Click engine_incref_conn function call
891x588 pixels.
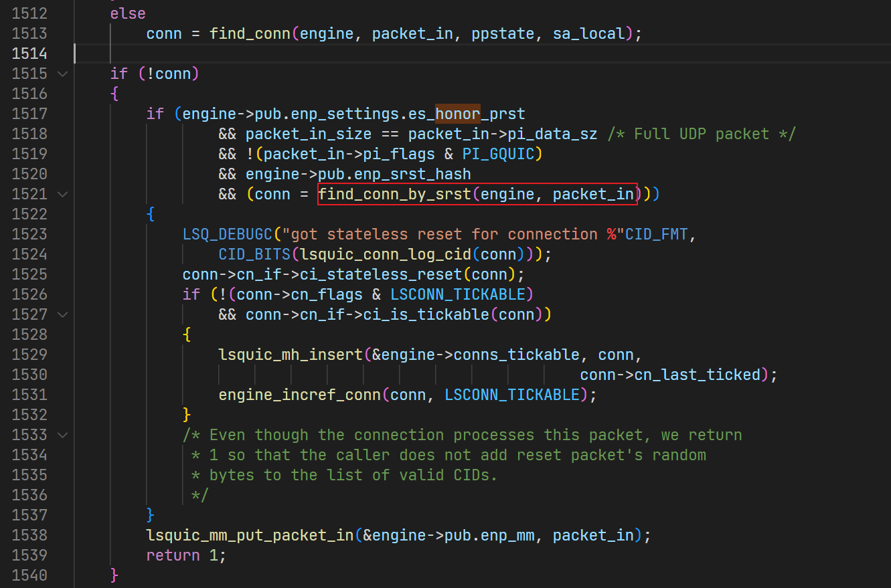point(300,395)
